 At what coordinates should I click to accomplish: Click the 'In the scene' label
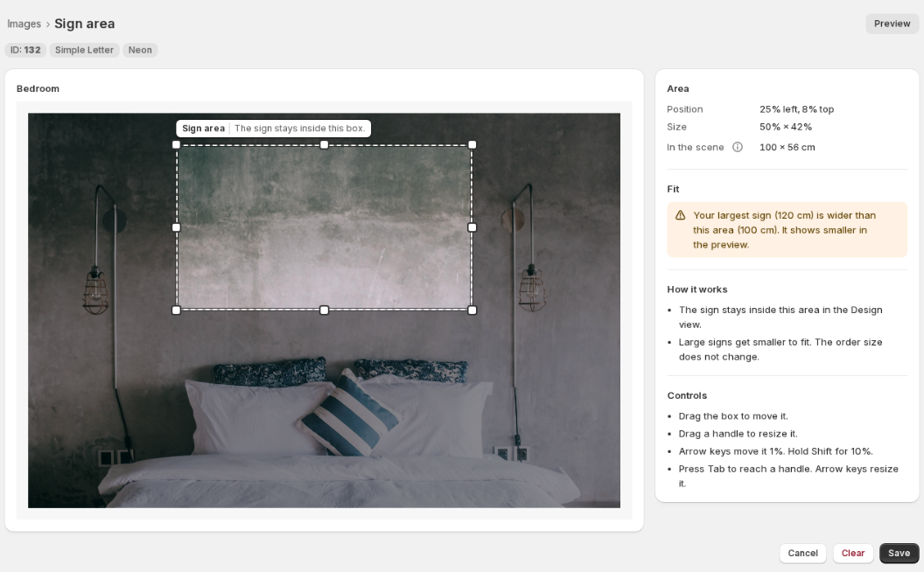pos(696,147)
